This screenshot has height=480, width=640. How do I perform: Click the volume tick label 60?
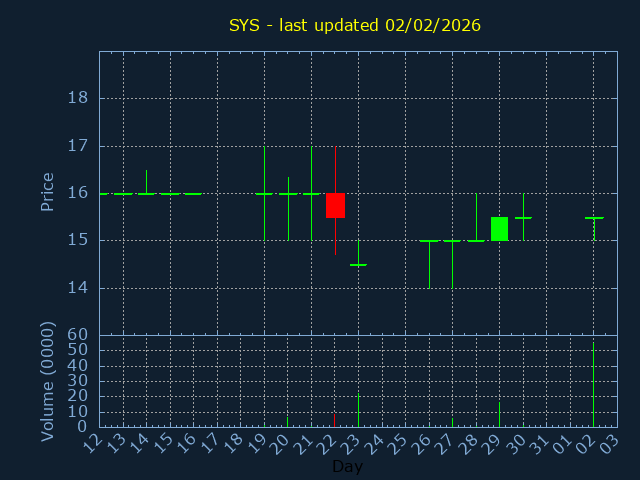(x=77, y=335)
